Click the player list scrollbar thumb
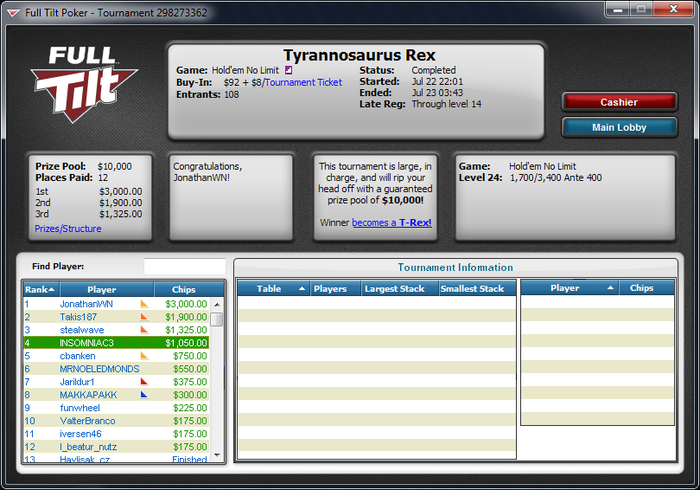The image size is (700, 490). (x=217, y=320)
